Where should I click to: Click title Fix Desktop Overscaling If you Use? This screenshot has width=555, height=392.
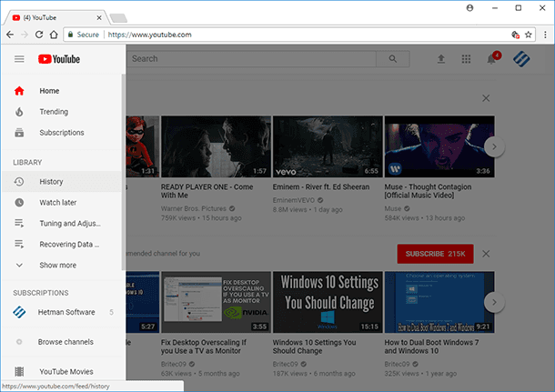pyautogui.click(x=204, y=347)
